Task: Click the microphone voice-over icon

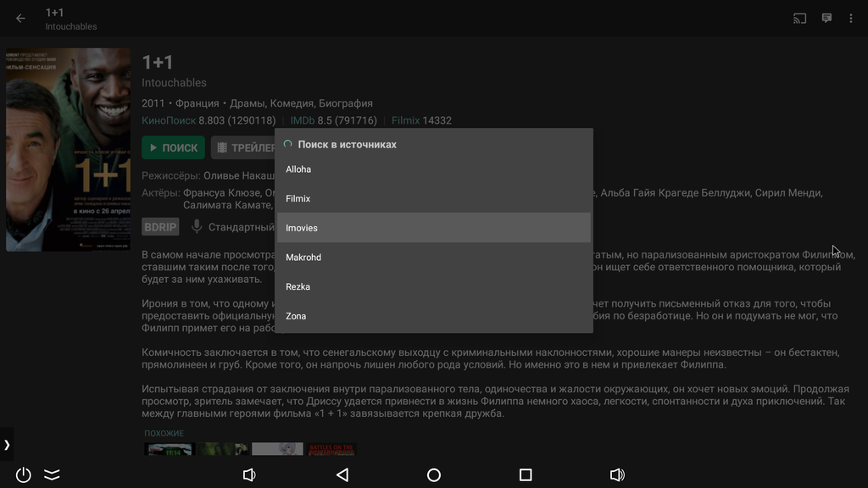Action: (x=197, y=227)
